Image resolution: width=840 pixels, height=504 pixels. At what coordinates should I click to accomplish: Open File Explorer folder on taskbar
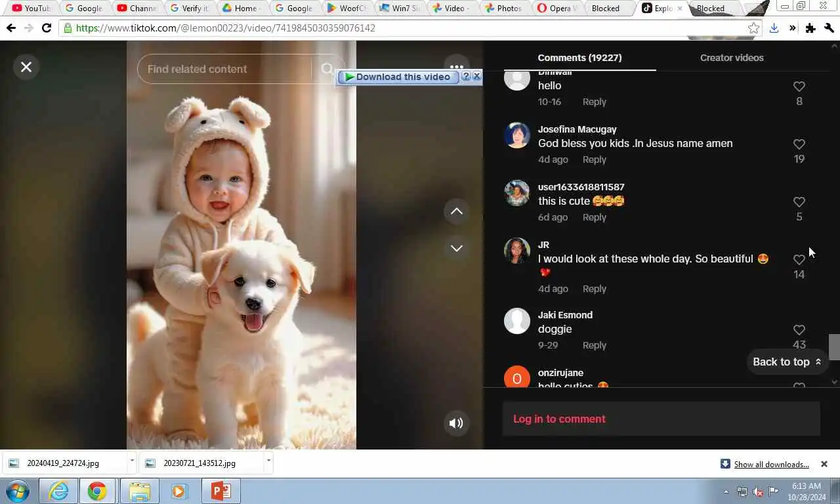point(139,491)
